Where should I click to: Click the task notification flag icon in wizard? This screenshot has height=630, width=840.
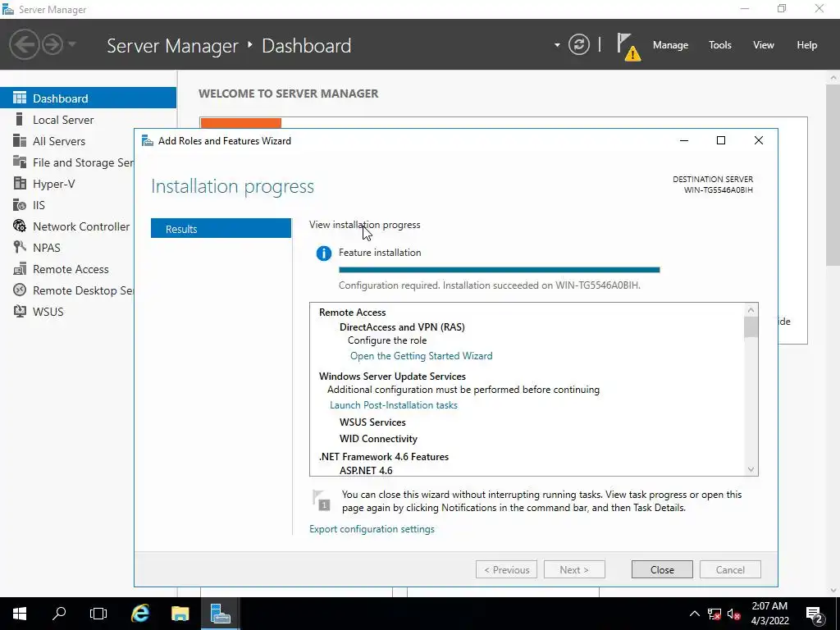(x=322, y=500)
